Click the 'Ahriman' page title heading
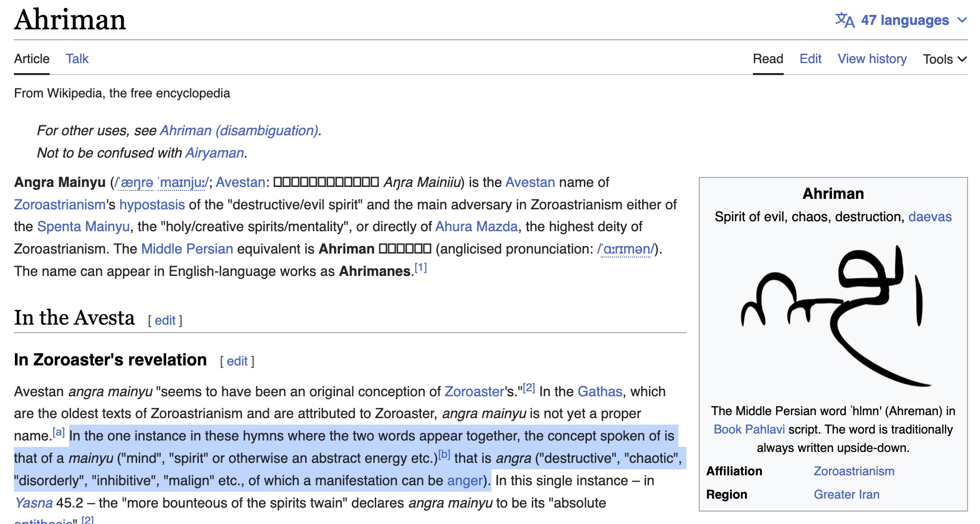The width and height of the screenshot is (980, 524). click(70, 20)
